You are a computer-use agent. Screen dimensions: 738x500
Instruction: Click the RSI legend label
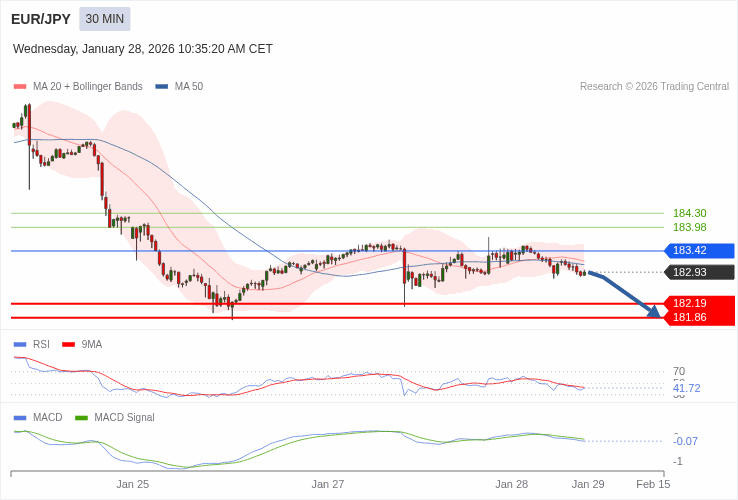point(41,345)
